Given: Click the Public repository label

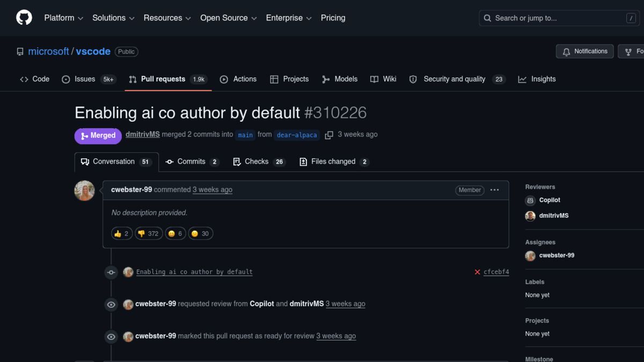Looking at the screenshot, I should click(x=127, y=51).
